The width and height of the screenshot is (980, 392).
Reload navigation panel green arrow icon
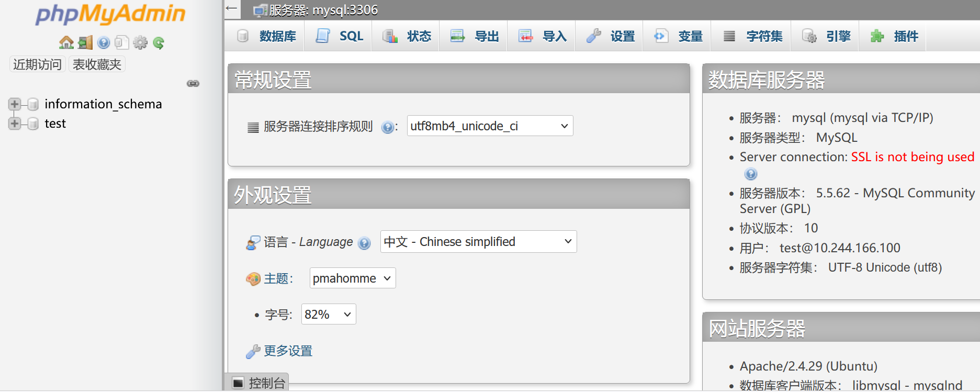(x=159, y=42)
